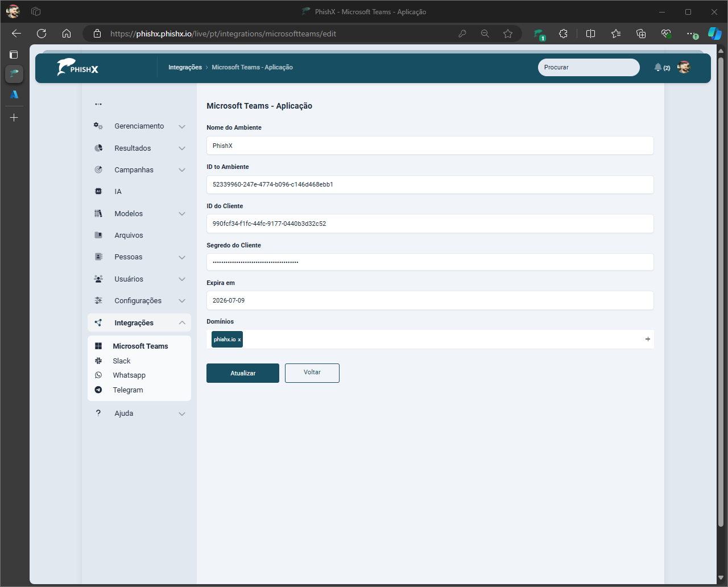728x587 pixels.
Task: Expand the Ajuda menu chevron
Action: 182,414
